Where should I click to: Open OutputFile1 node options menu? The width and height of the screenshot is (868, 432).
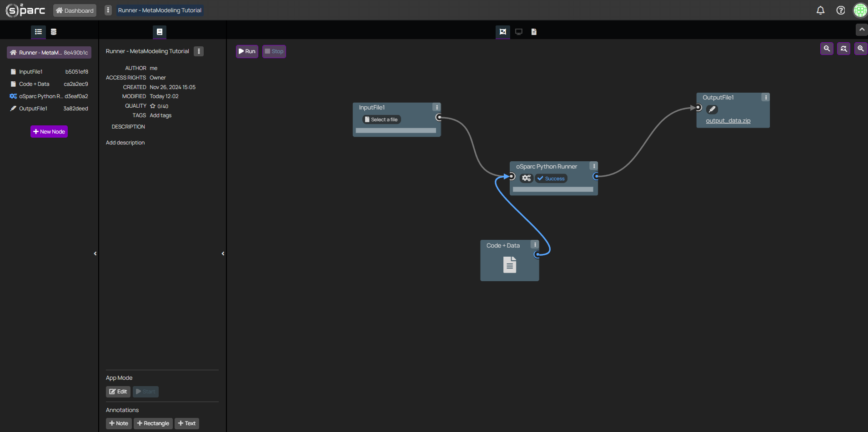pos(766,98)
